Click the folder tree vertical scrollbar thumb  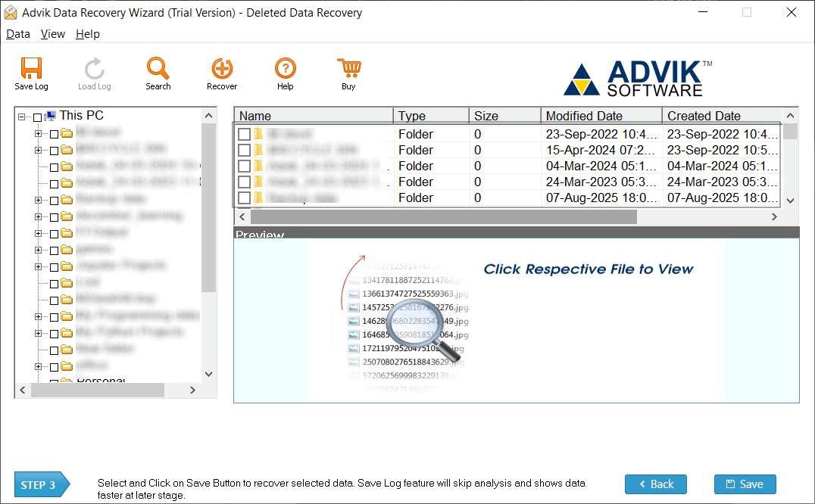tap(208, 207)
